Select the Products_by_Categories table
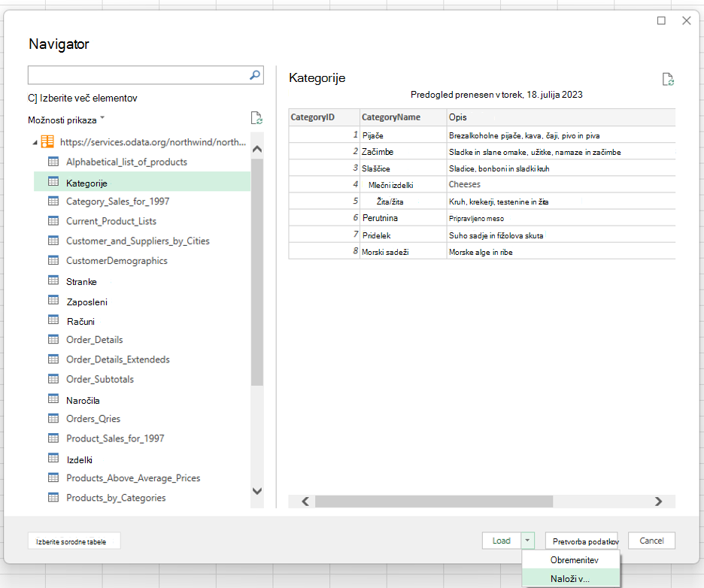 click(x=116, y=497)
